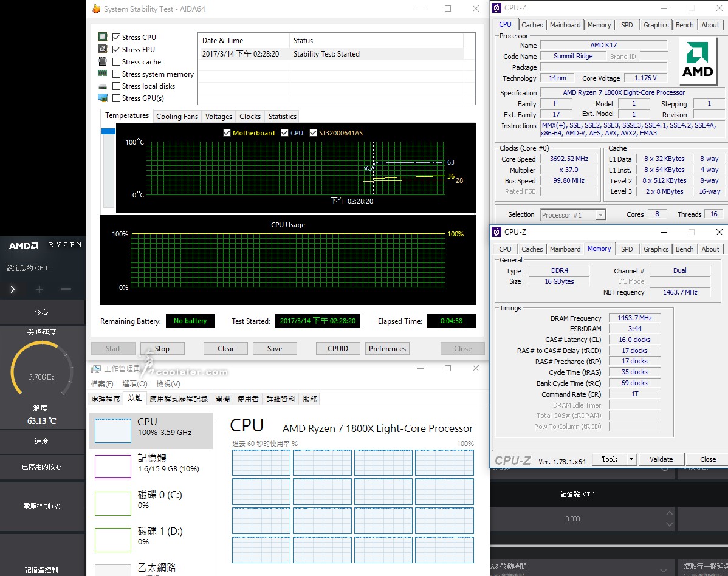
Task: Open the Clocks tab in AIDA64
Action: pyautogui.click(x=250, y=117)
